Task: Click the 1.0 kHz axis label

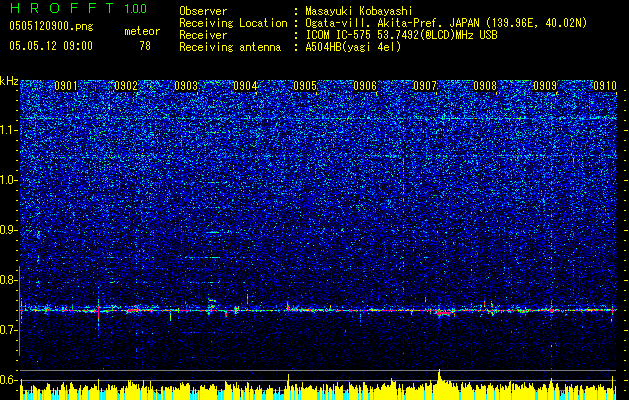Action: [8, 181]
